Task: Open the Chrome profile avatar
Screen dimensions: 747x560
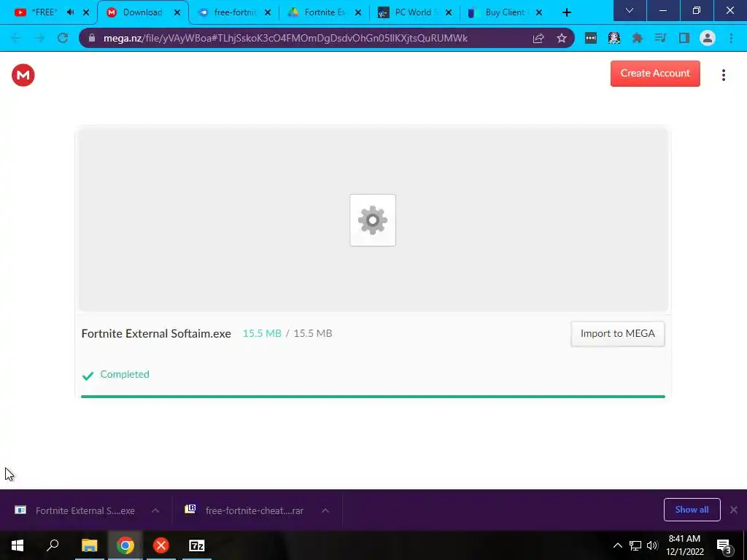Action: (x=708, y=38)
